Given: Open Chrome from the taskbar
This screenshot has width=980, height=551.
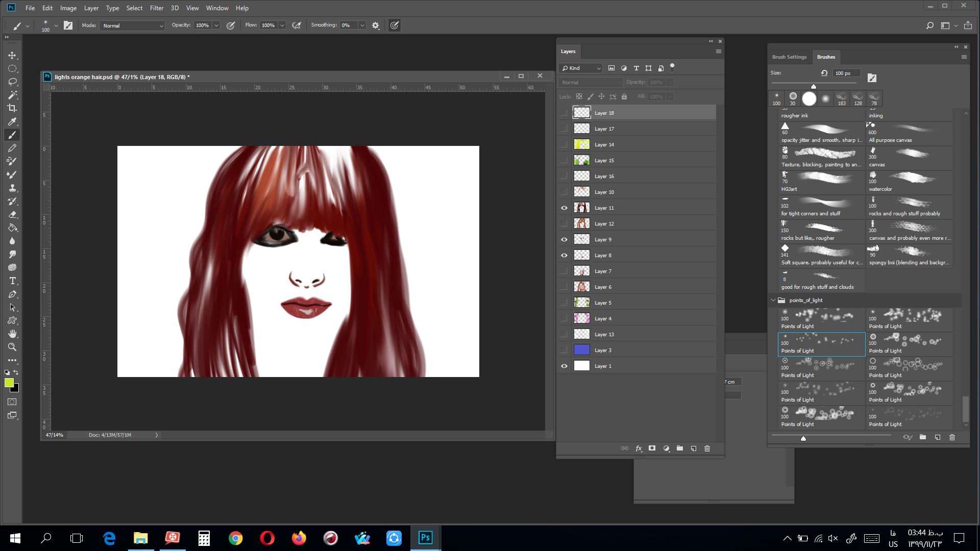Looking at the screenshot, I should pos(235,538).
